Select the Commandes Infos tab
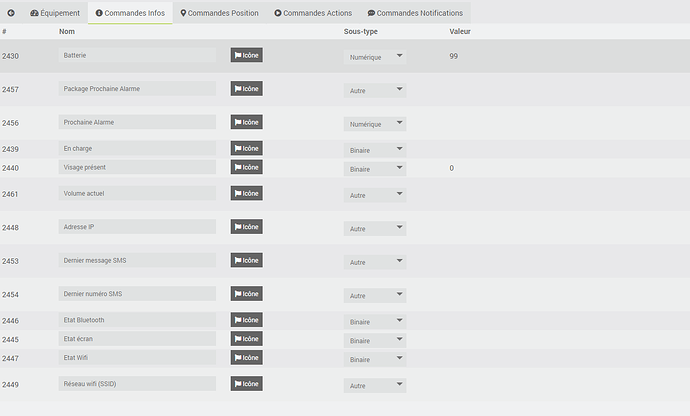690x416 pixels. pyautogui.click(x=130, y=13)
